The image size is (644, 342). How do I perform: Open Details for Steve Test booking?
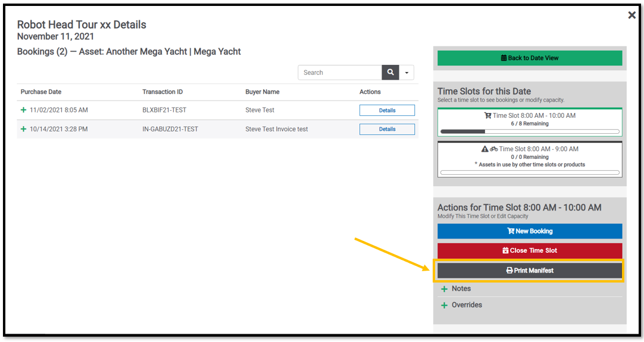click(387, 111)
